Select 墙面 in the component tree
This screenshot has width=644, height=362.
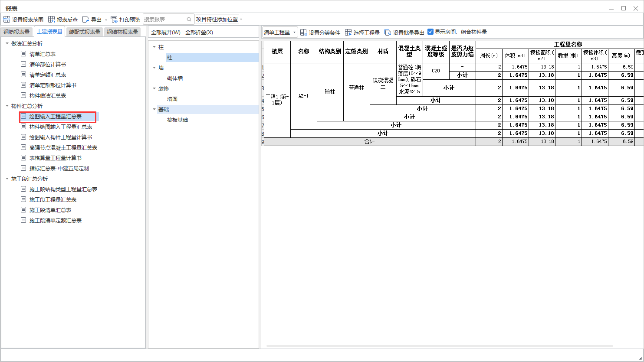click(x=172, y=99)
